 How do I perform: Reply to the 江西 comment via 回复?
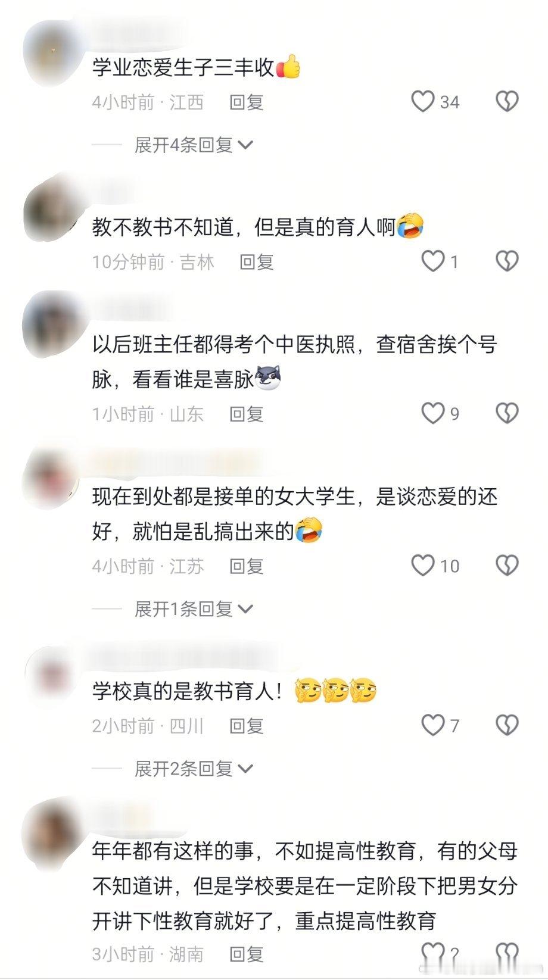(247, 102)
